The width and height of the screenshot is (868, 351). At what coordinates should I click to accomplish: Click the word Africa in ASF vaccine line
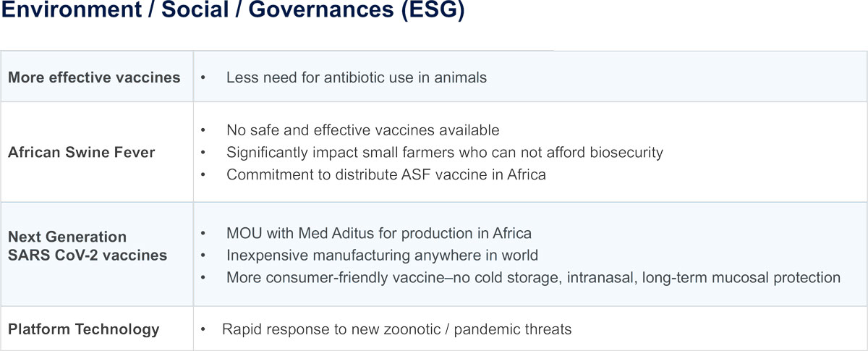click(x=527, y=174)
